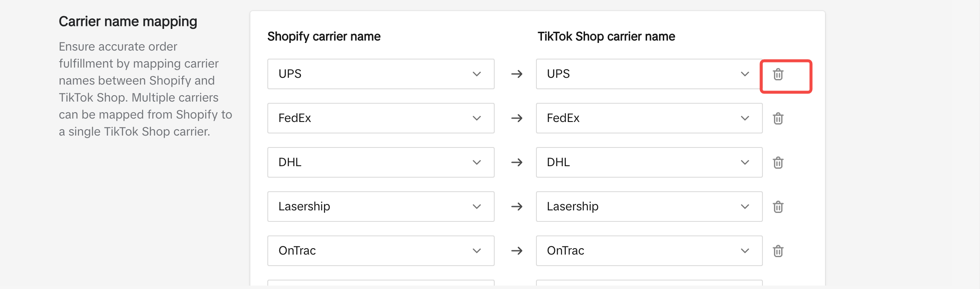This screenshot has width=980, height=289.
Task: Click the arrow icon in FedEx row
Action: click(x=516, y=119)
